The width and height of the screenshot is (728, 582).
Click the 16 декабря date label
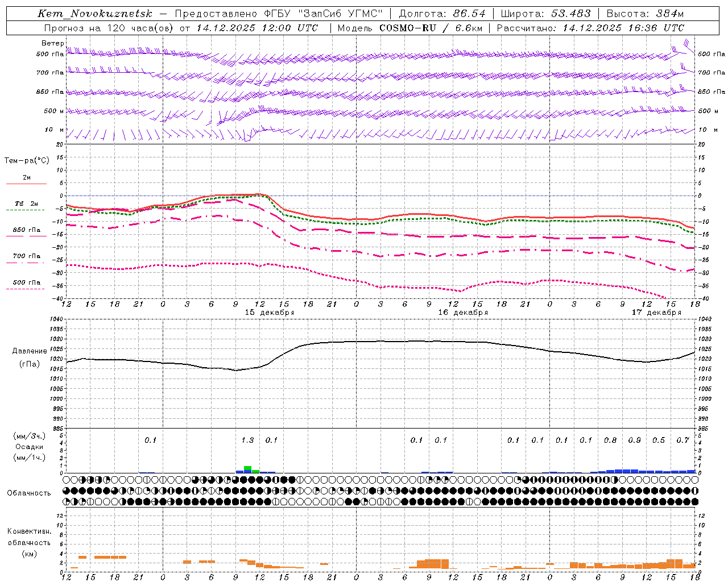(x=463, y=313)
